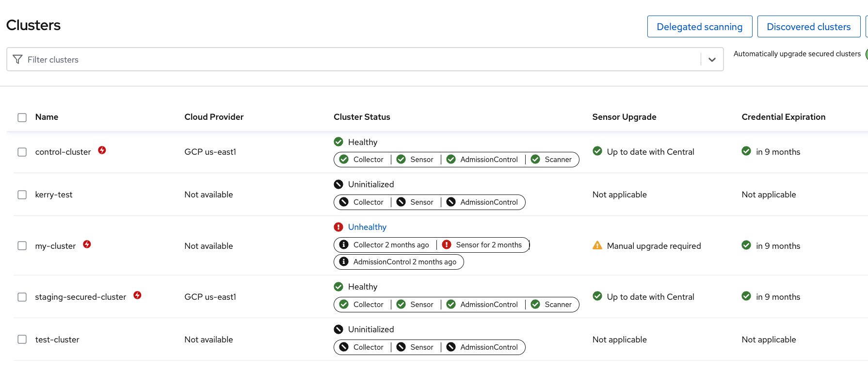Click the Cluster Status column header
The image size is (868, 389).
pyautogui.click(x=362, y=117)
